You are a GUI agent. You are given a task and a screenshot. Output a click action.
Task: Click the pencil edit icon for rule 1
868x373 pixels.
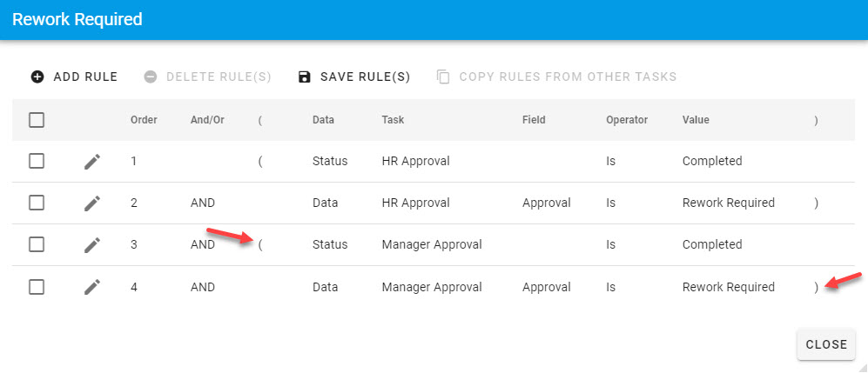coord(92,162)
